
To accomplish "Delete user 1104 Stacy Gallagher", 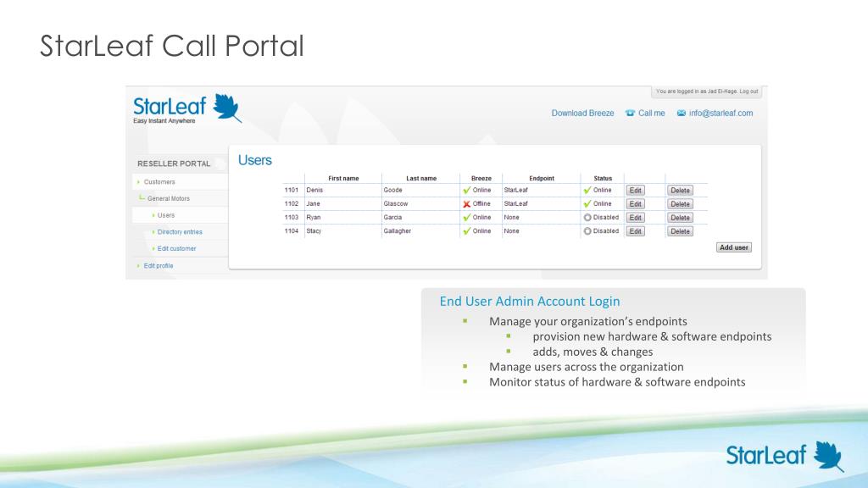I will pyautogui.click(x=680, y=231).
